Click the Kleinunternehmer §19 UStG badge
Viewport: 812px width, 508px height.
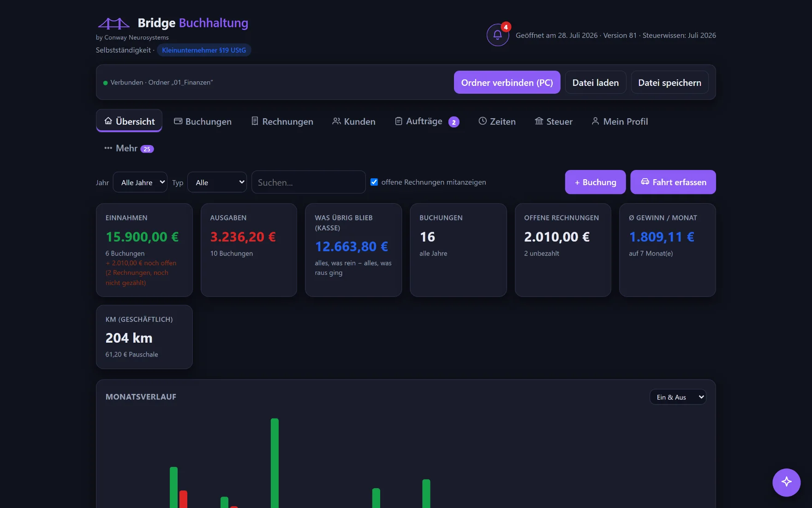[204, 50]
